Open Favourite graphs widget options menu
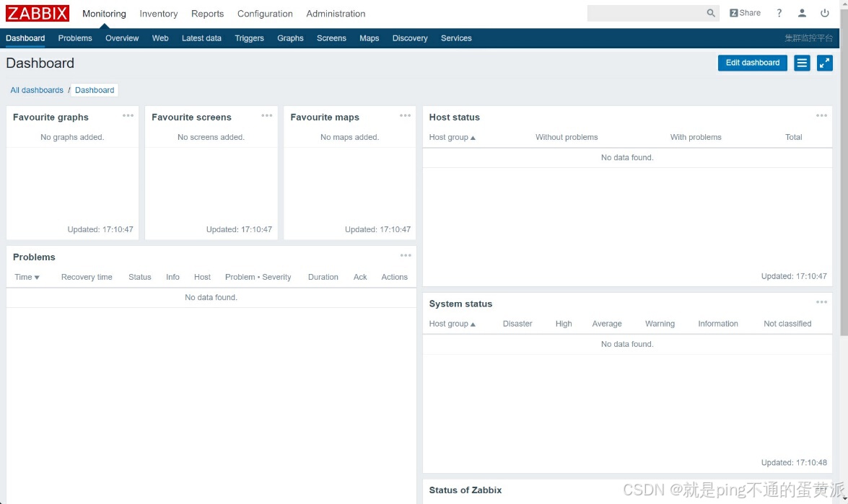This screenshot has width=848, height=504. coord(128,115)
